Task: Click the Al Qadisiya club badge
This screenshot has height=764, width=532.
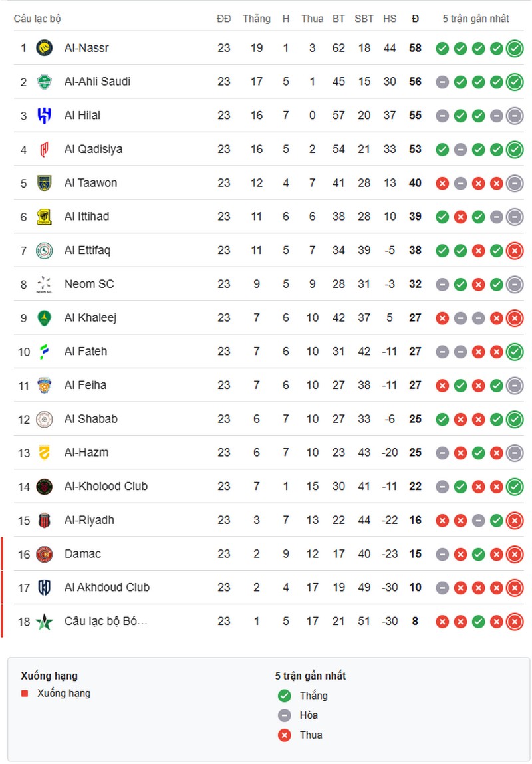Action: point(44,149)
